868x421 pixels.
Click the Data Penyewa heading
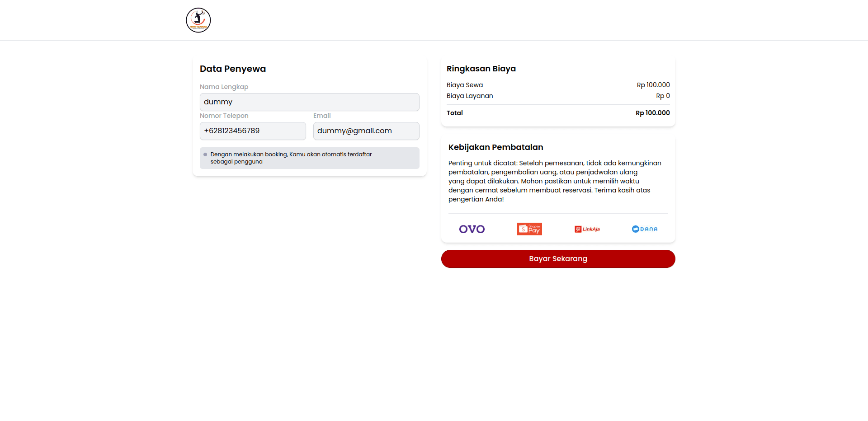point(233,69)
